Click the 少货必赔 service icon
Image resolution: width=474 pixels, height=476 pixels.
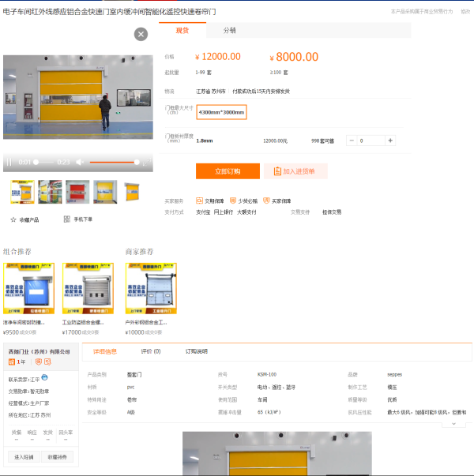click(233, 201)
